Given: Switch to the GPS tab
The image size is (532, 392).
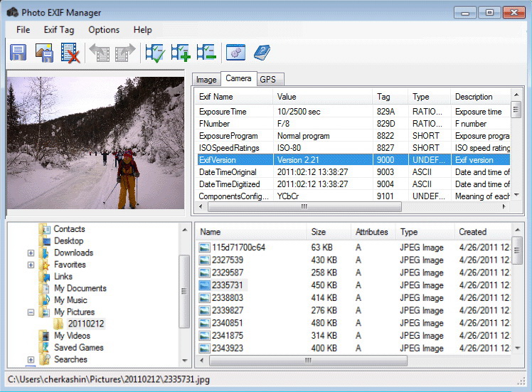Looking at the screenshot, I should pos(267,80).
